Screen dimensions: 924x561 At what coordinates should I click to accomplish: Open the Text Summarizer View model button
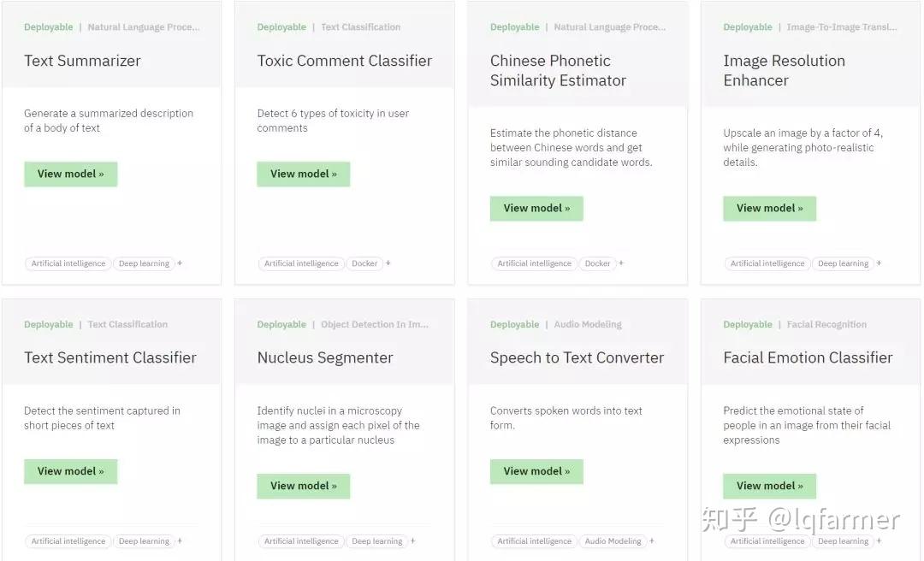point(70,174)
